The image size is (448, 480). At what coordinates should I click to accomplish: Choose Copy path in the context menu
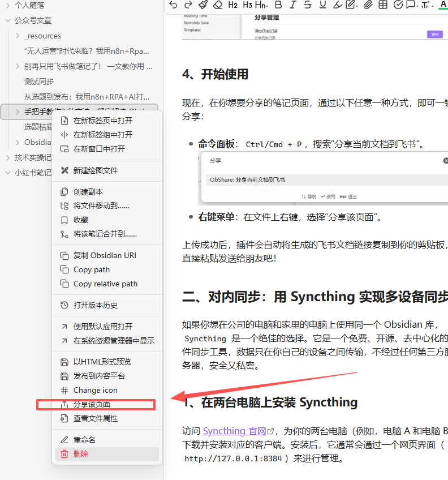(x=107, y=269)
